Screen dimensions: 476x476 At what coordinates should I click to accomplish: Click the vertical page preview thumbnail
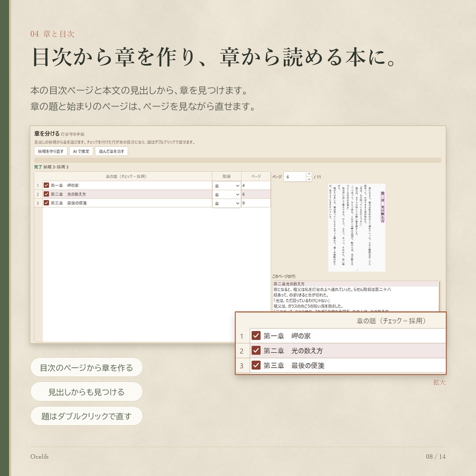[x=357, y=227]
